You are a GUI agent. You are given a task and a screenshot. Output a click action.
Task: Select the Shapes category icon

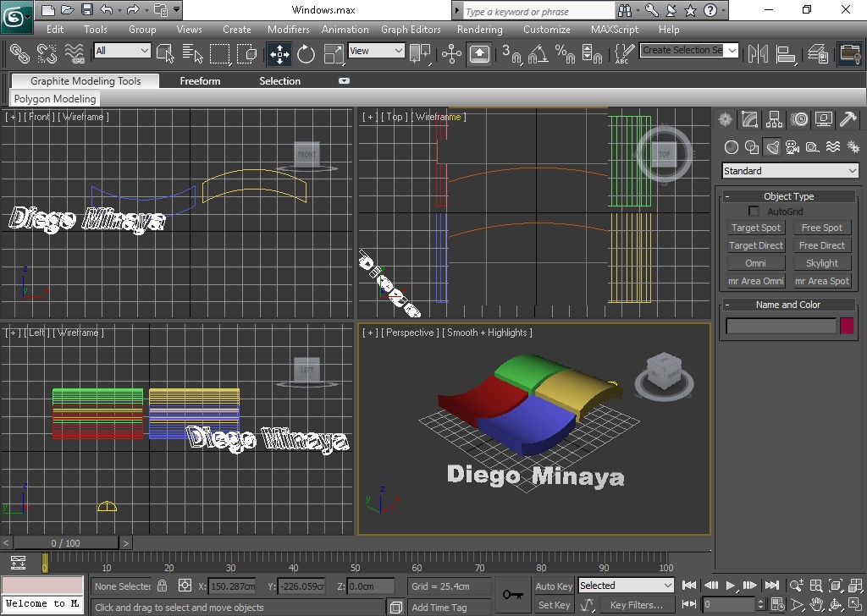click(x=752, y=147)
